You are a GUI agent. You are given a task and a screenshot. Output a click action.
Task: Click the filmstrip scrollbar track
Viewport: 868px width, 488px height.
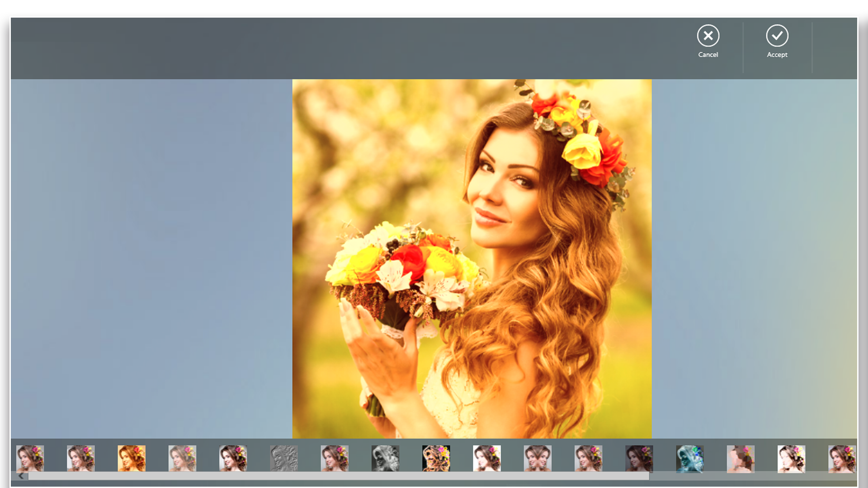tap(339, 476)
